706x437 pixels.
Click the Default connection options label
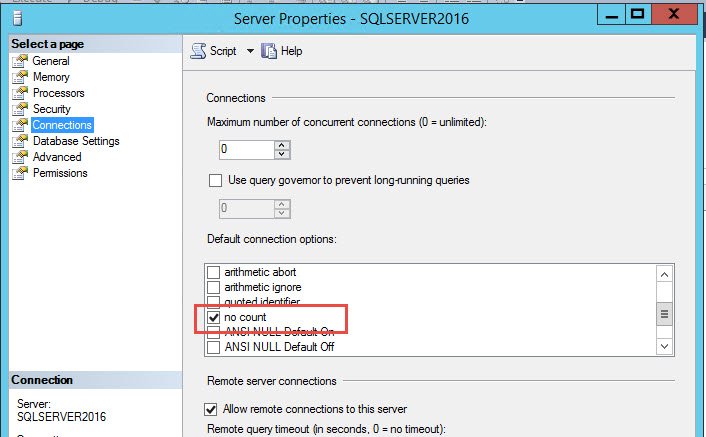(x=272, y=239)
